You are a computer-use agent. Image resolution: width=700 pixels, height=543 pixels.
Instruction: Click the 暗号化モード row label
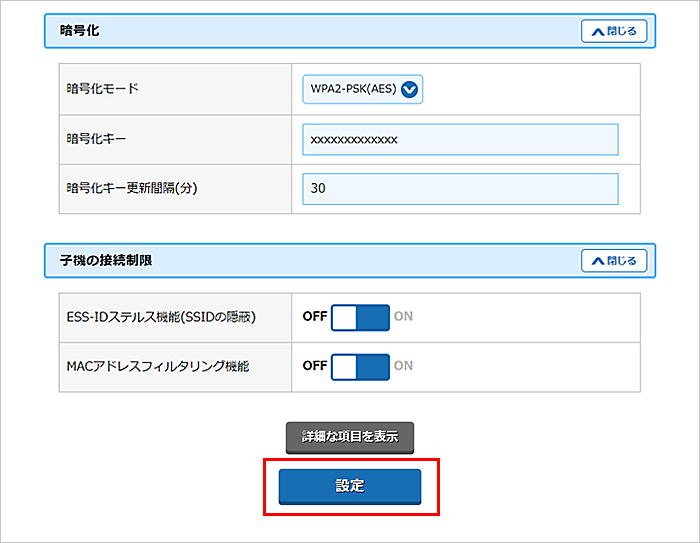coord(102,89)
